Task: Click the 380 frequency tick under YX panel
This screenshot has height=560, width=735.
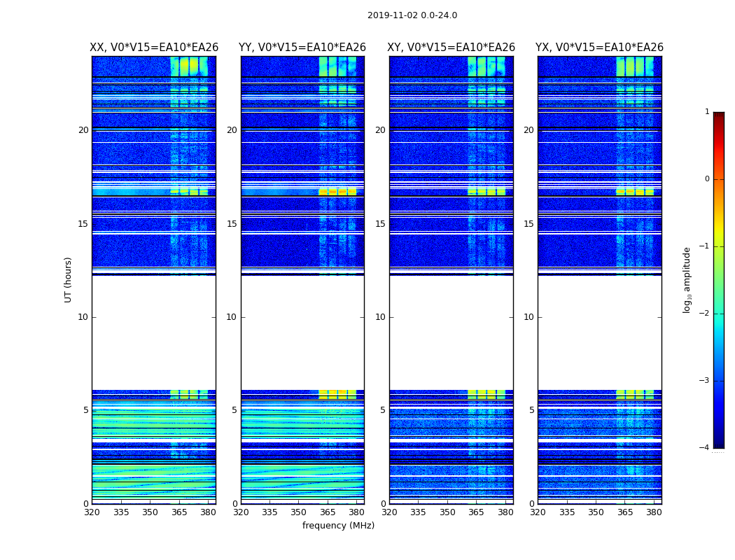Action: [x=654, y=512]
